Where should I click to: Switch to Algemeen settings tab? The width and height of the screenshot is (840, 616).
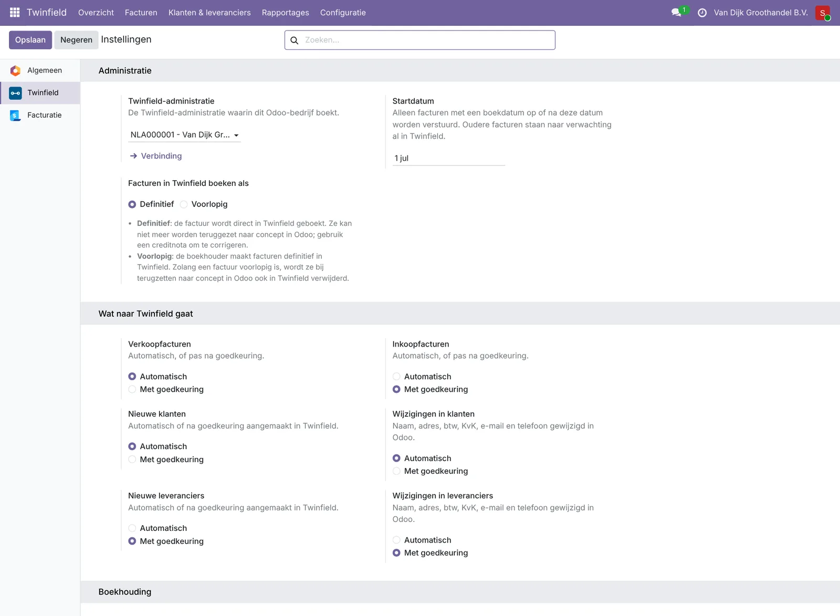pos(40,70)
